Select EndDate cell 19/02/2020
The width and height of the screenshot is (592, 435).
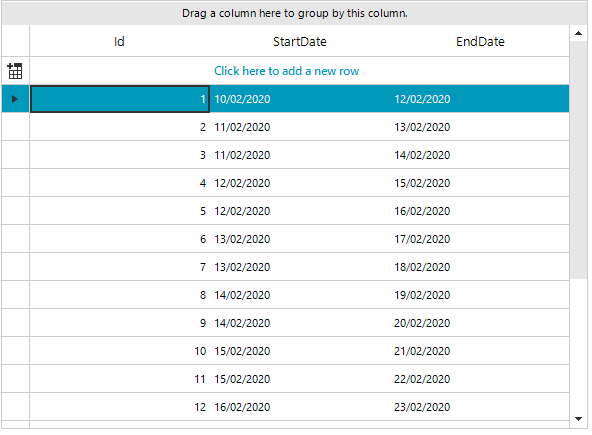tap(479, 295)
